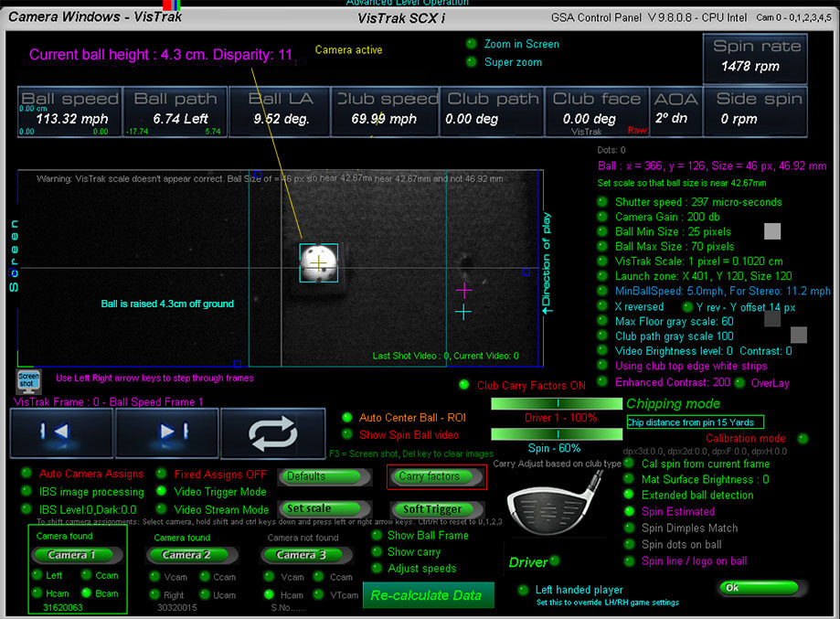
Task: Toggle the Driver club indicator
Action: [555, 560]
